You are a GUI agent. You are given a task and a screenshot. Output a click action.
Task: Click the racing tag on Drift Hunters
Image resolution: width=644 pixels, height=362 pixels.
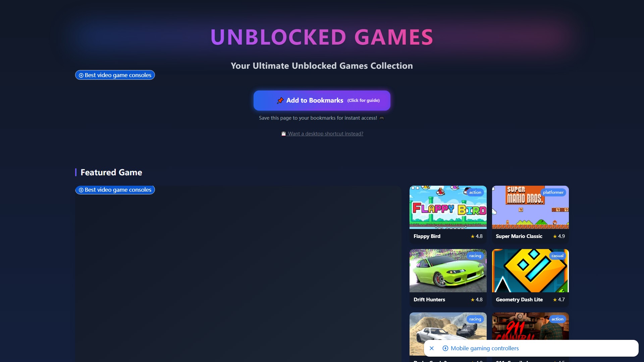click(x=475, y=256)
